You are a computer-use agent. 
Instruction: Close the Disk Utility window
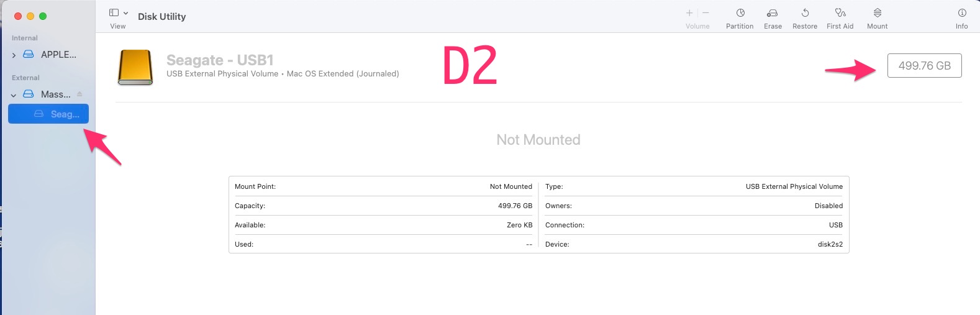pyautogui.click(x=18, y=16)
